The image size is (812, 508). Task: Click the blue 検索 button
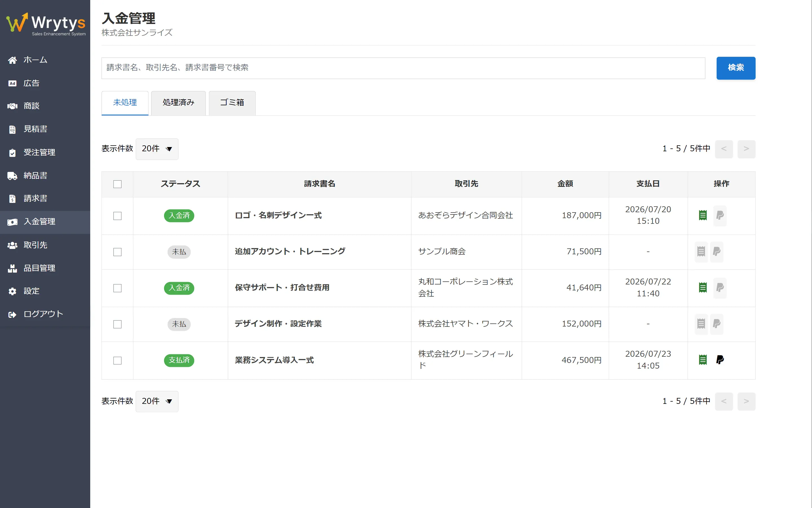pos(736,68)
